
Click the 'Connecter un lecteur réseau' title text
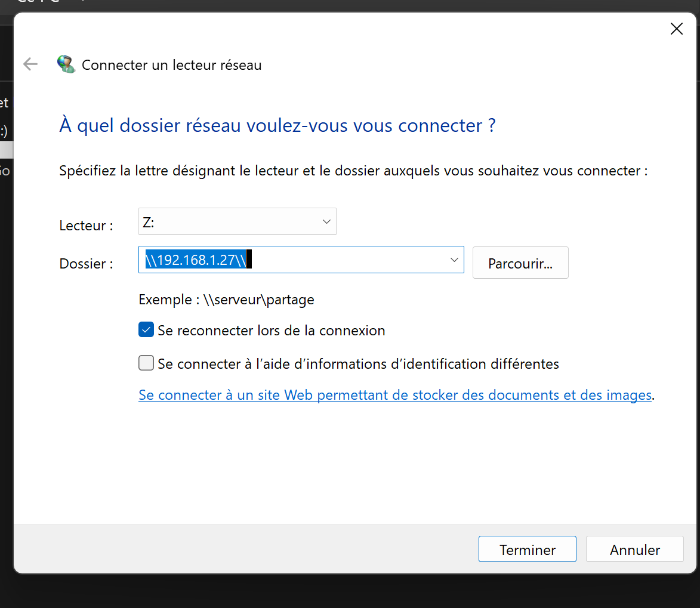coord(171,65)
